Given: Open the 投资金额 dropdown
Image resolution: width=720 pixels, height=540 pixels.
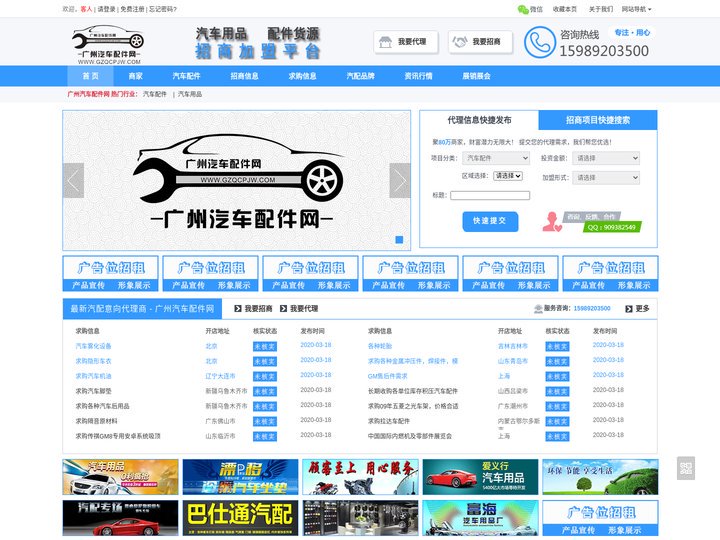Looking at the screenshot, I should point(606,158).
